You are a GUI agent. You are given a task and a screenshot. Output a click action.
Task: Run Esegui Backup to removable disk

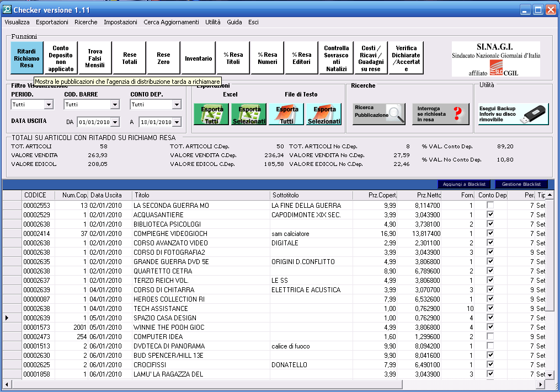click(513, 114)
